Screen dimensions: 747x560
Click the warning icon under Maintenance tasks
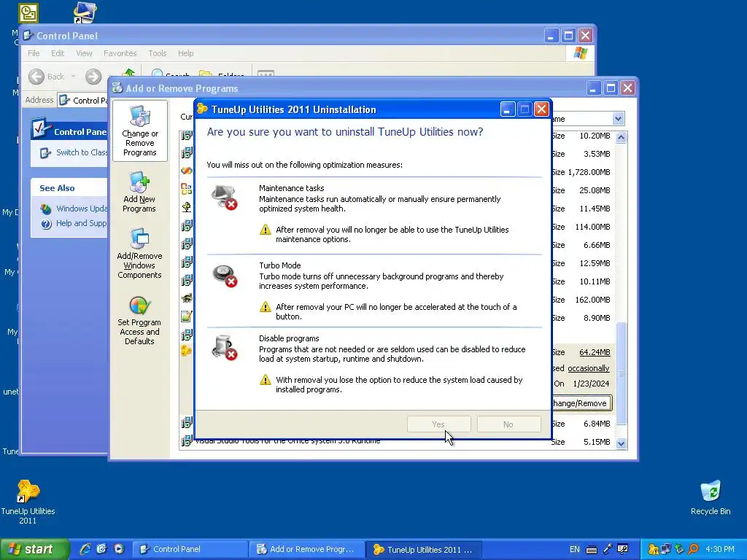266,230
